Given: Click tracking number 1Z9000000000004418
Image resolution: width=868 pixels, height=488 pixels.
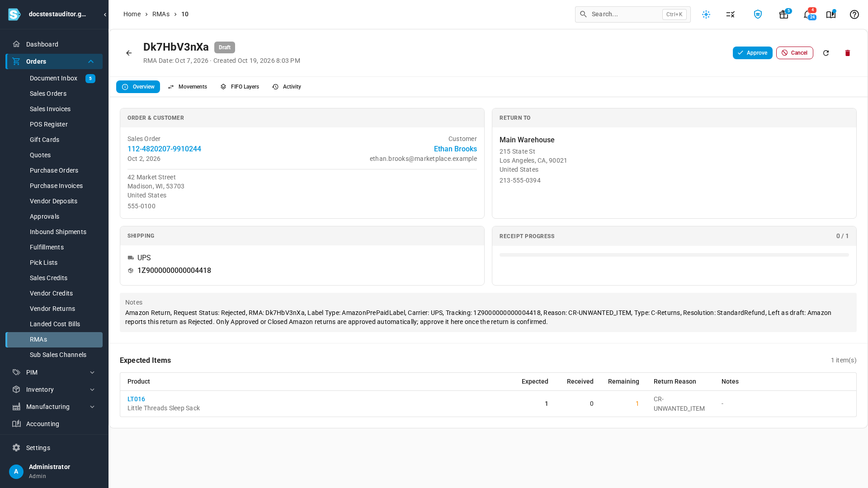Looking at the screenshot, I should click(x=174, y=271).
